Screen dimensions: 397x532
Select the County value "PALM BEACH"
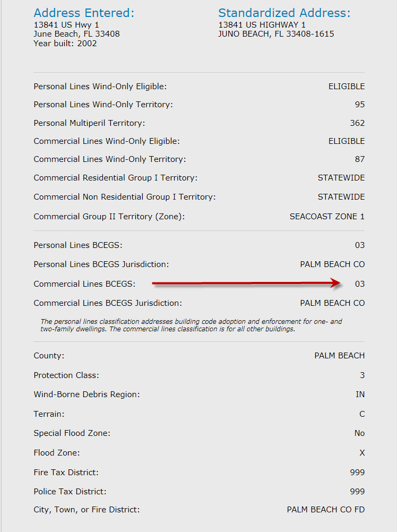340,356
